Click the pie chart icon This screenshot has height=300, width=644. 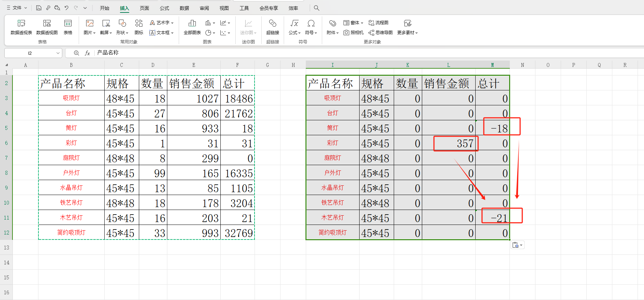coord(208,33)
